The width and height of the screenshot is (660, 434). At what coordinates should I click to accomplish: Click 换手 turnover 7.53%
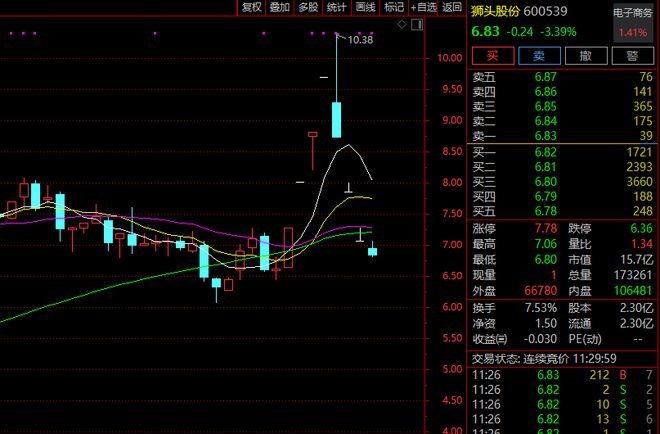tap(540, 308)
